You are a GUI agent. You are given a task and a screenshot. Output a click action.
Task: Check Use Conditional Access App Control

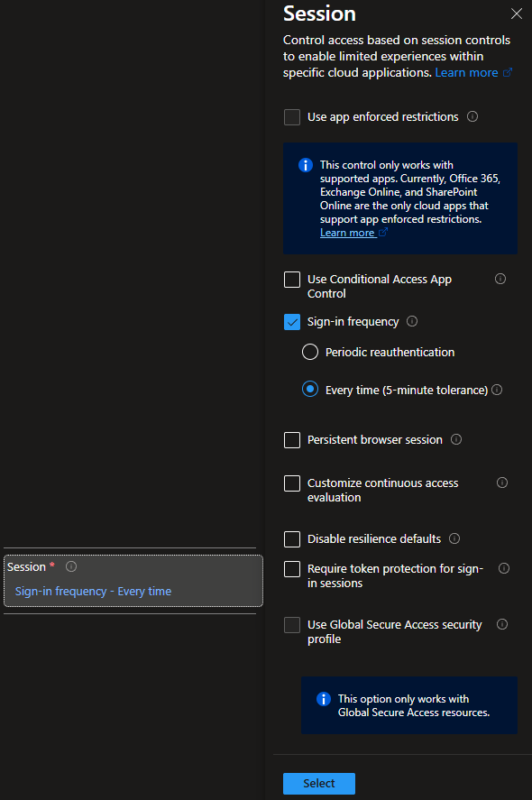pyautogui.click(x=292, y=280)
